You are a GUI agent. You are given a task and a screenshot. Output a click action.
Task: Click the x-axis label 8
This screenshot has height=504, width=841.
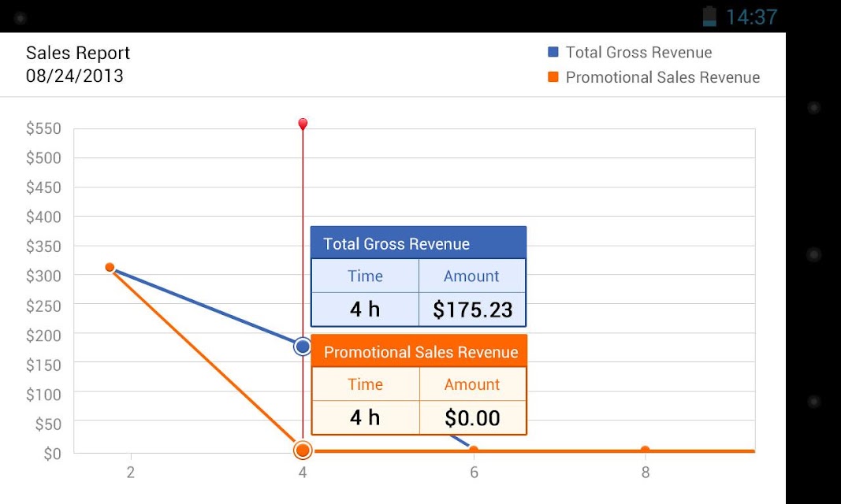646,472
